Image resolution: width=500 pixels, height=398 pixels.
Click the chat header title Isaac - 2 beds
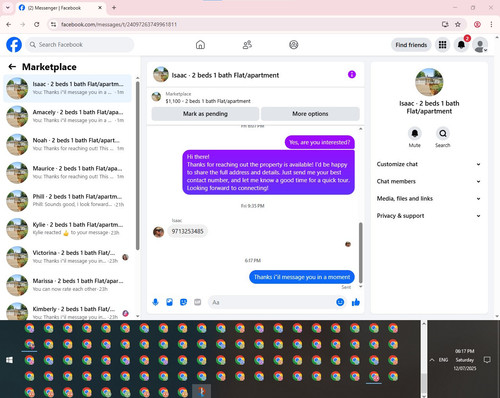coord(225,75)
